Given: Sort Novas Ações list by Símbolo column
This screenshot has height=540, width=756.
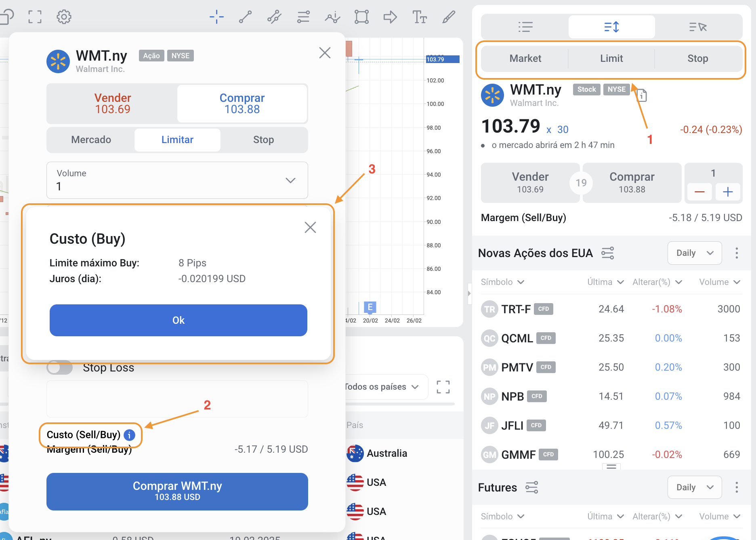Looking at the screenshot, I should pyautogui.click(x=502, y=282).
